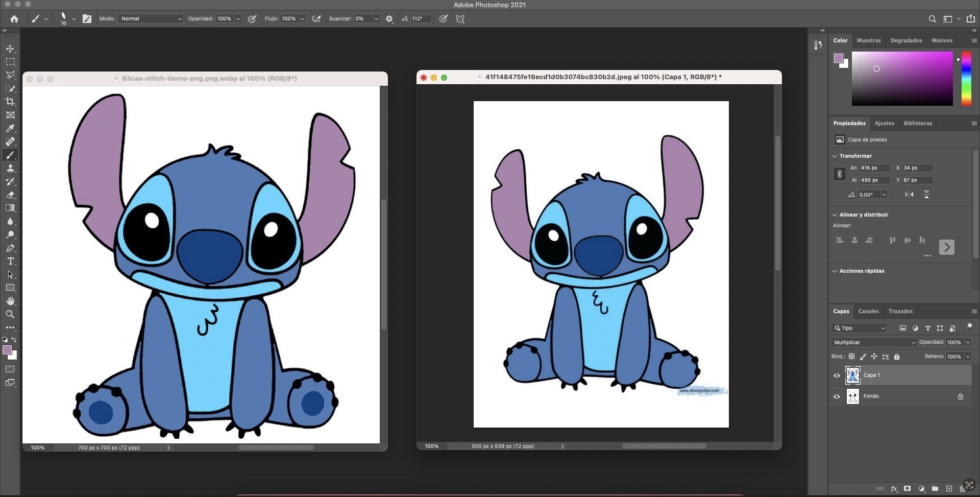This screenshot has width=980, height=497.
Task: Collapse the Acciones rápidas section
Action: (x=835, y=271)
